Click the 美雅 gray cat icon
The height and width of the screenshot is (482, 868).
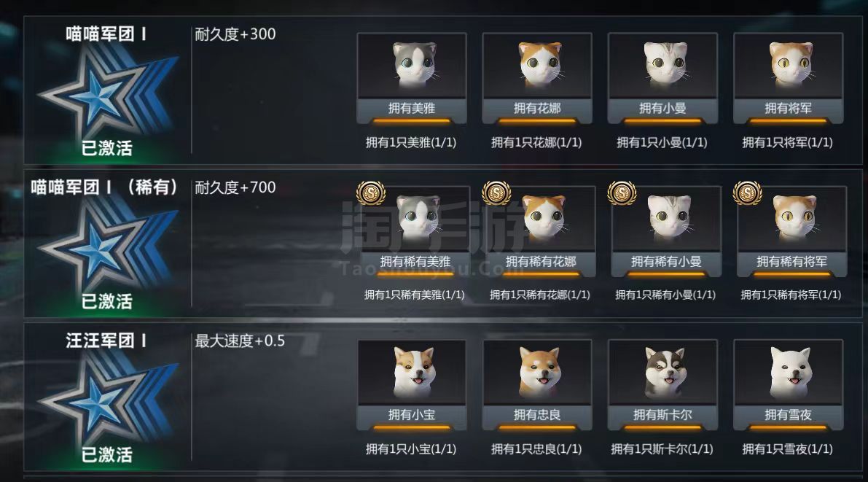[414, 63]
